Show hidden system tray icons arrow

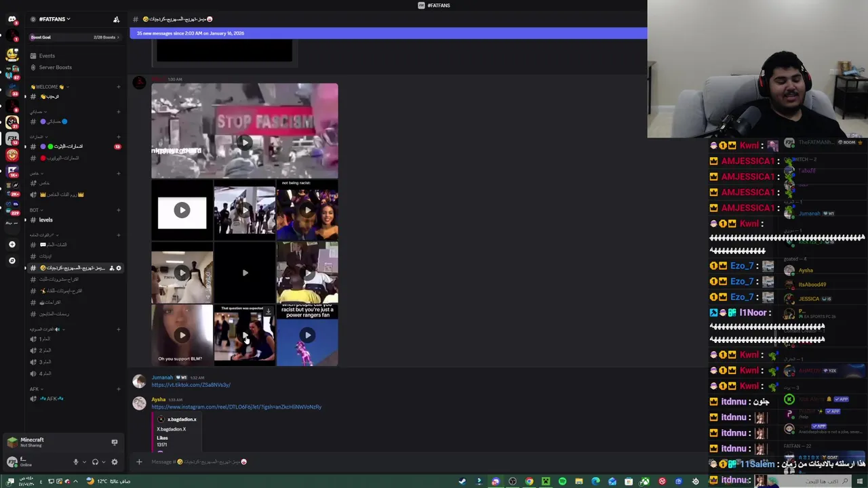[75, 481]
